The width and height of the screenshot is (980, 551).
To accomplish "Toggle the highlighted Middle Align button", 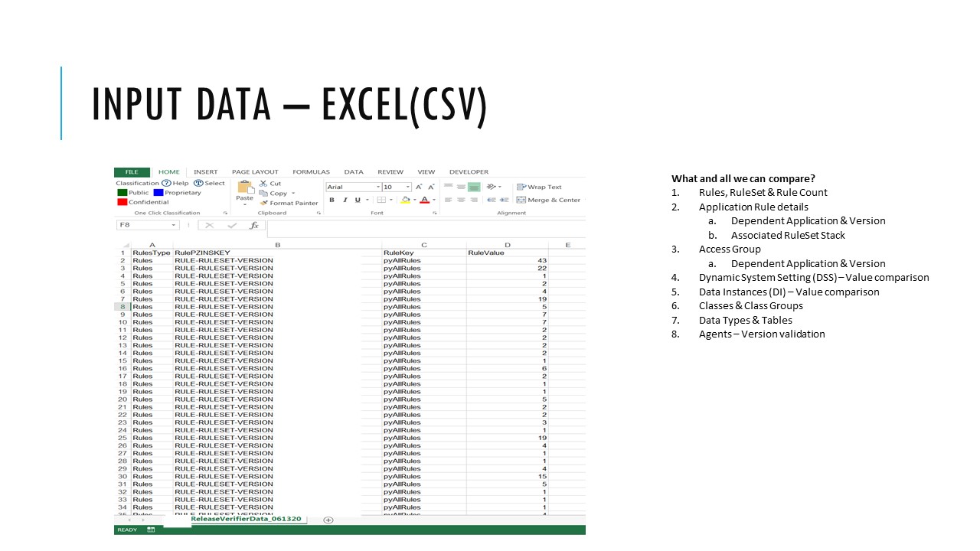I will point(474,187).
